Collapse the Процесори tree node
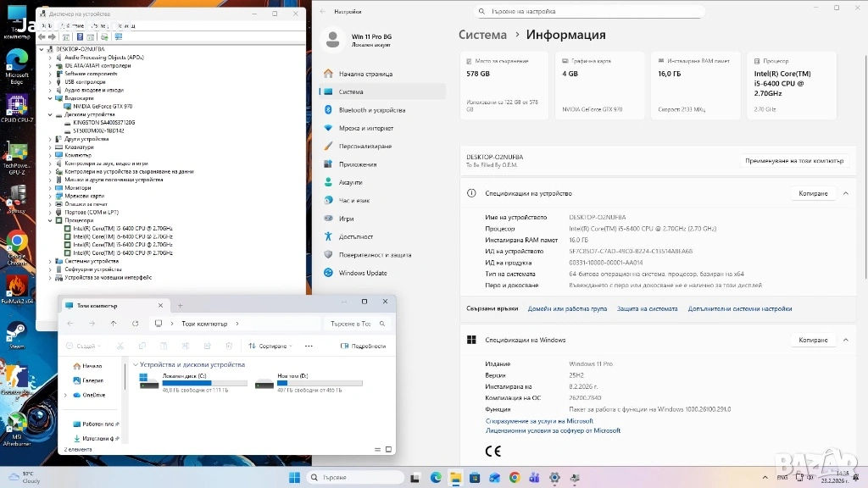 click(50, 220)
